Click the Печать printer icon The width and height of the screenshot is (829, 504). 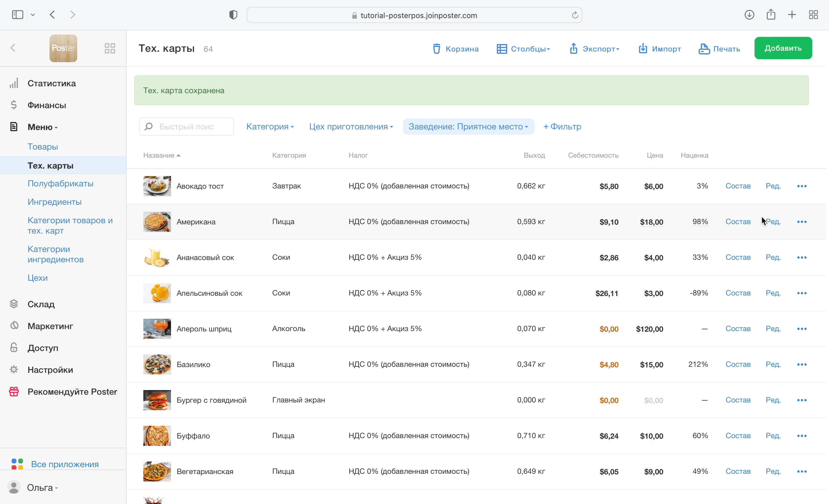[703, 49]
